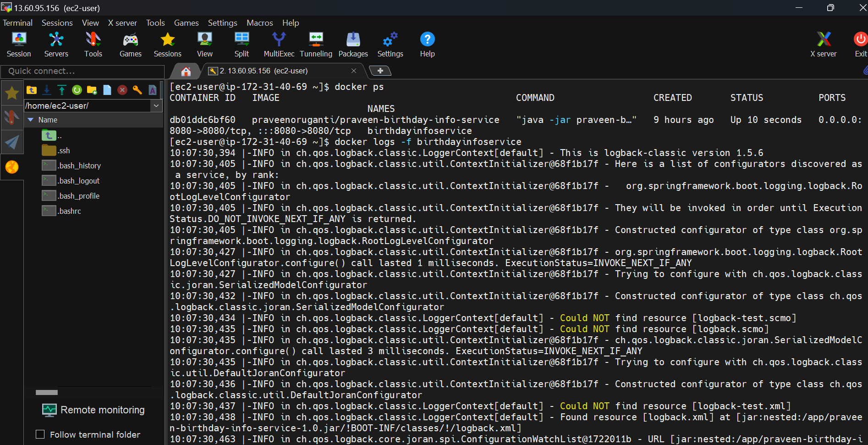868x445 pixels.
Task: Refresh the SFTP folder listing
Action: coord(77,90)
